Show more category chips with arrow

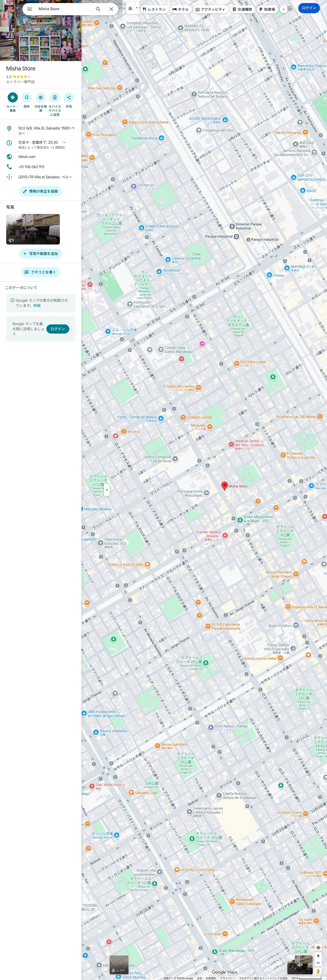(284, 9)
